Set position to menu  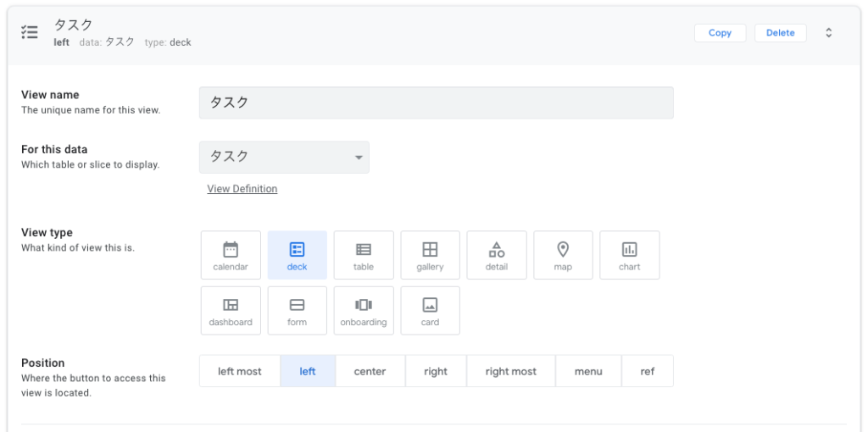pyautogui.click(x=588, y=371)
